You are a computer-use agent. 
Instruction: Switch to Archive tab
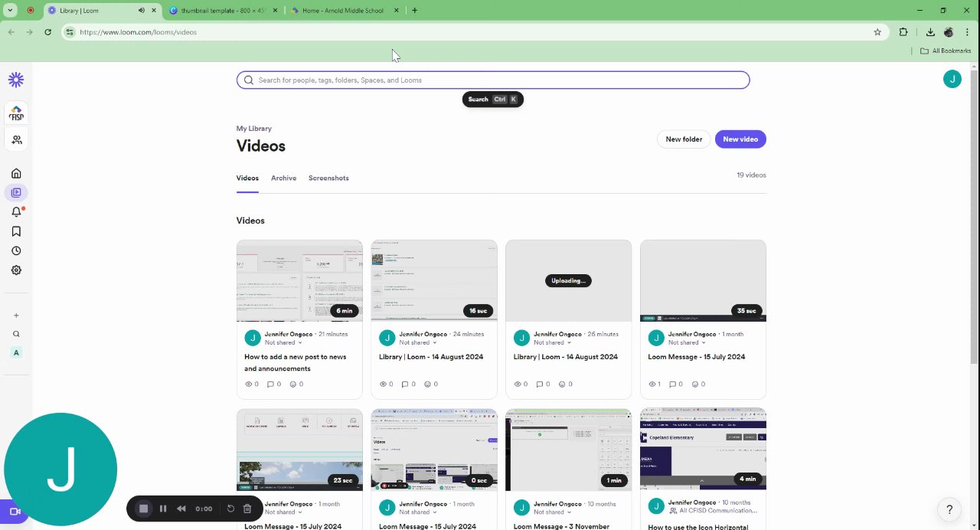point(283,178)
